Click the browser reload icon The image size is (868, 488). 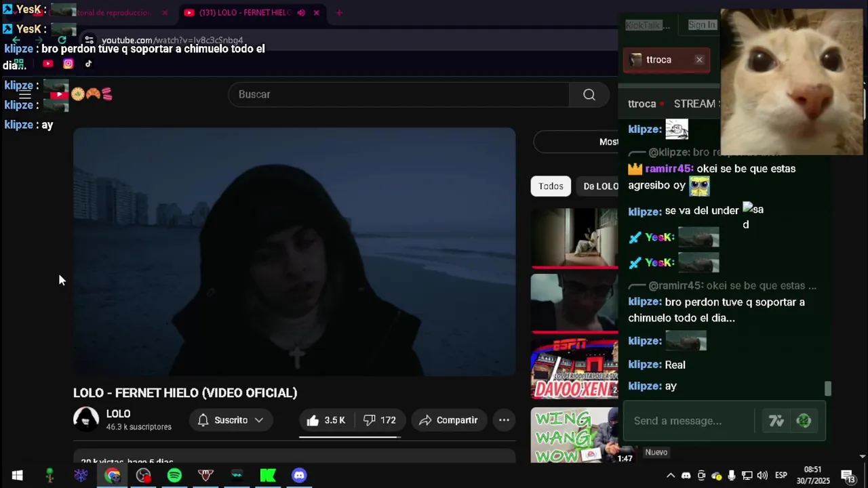click(62, 40)
